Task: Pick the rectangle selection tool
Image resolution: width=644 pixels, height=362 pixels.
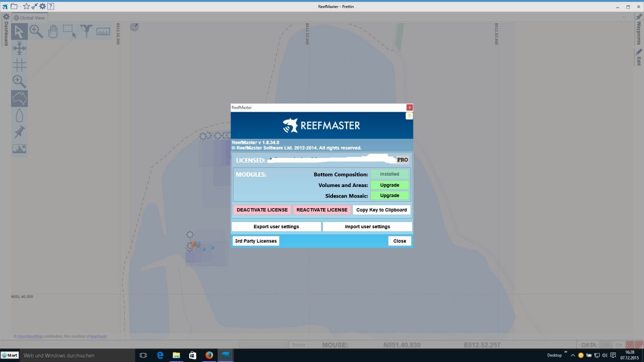Action: point(69,32)
